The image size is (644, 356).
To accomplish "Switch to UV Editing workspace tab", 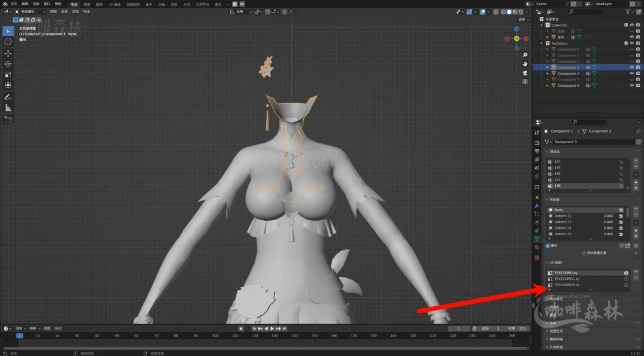I will coord(114,4).
